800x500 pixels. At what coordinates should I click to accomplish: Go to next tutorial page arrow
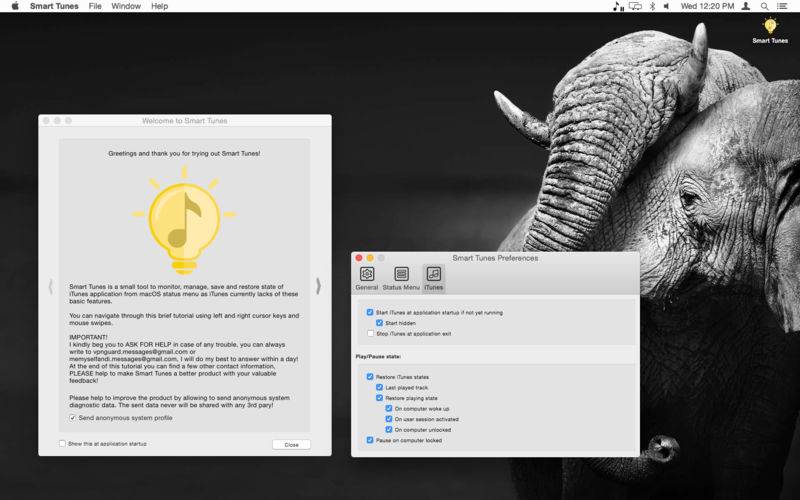pyautogui.click(x=318, y=286)
